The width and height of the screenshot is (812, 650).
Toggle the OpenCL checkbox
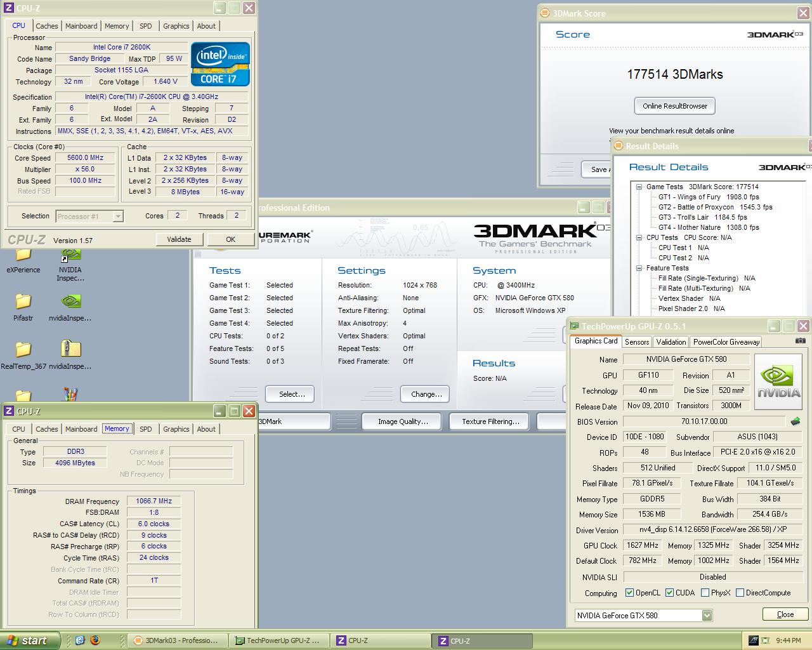pos(629,593)
